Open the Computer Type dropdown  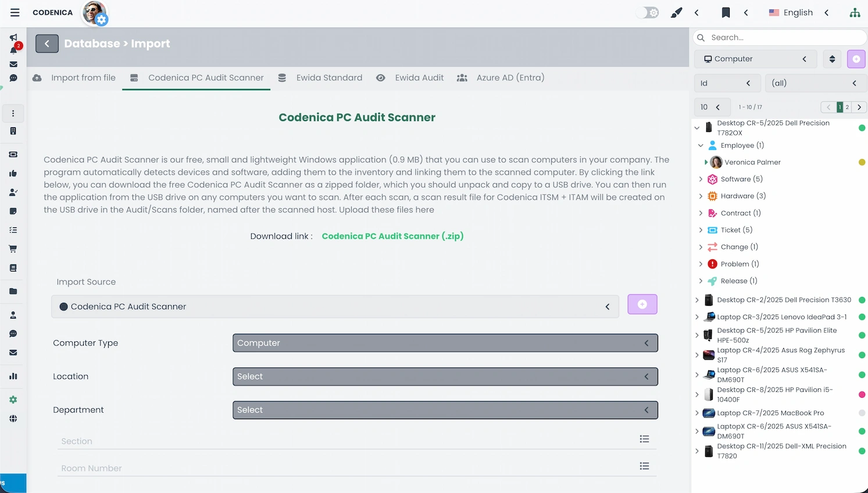pyautogui.click(x=445, y=343)
